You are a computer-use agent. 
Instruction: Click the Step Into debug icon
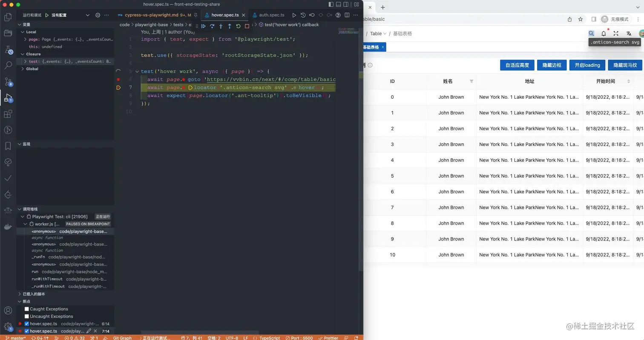[x=221, y=26]
